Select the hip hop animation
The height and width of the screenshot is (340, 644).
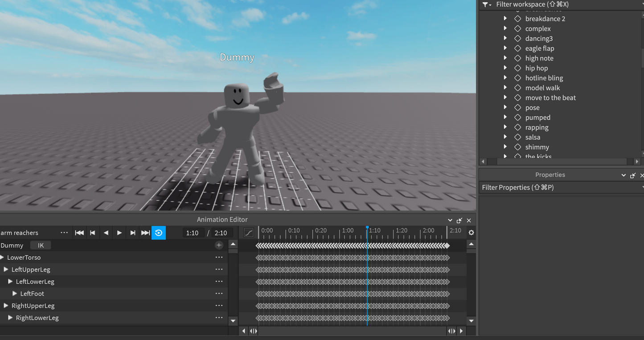click(537, 68)
